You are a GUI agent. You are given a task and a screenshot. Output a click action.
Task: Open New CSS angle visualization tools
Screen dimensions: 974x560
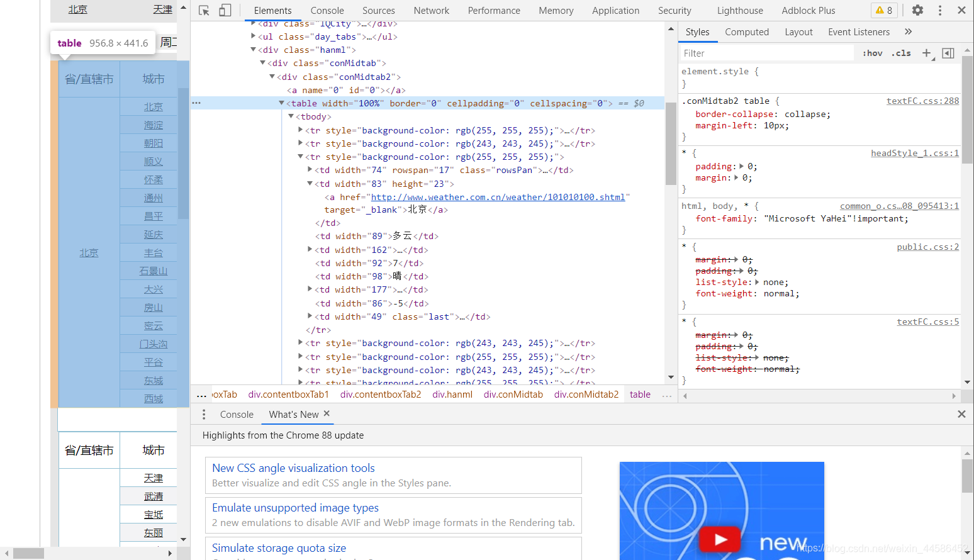click(x=293, y=468)
